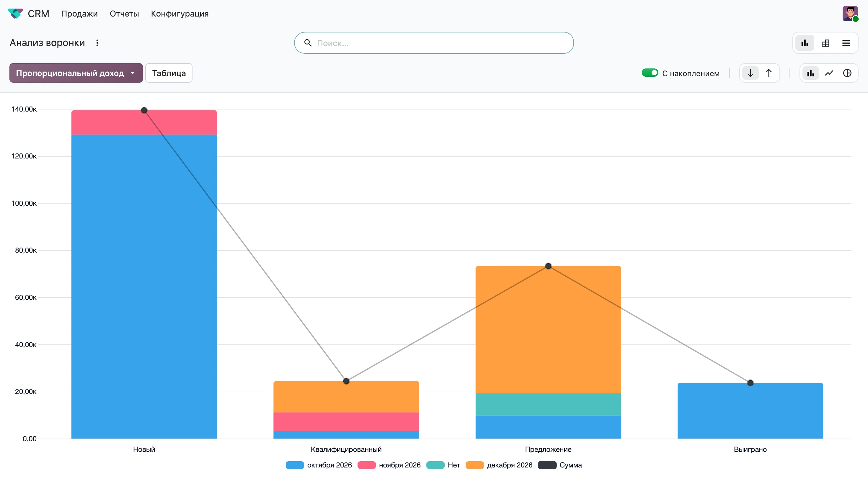Switch to list view icon
The width and height of the screenshot is (868, 484).
[x=846, y=43]
